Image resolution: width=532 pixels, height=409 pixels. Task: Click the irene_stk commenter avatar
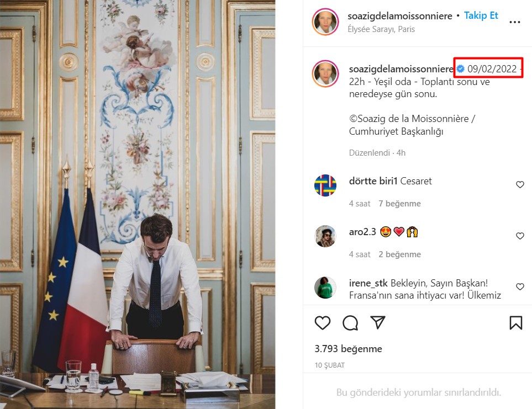tap(325, 288)
